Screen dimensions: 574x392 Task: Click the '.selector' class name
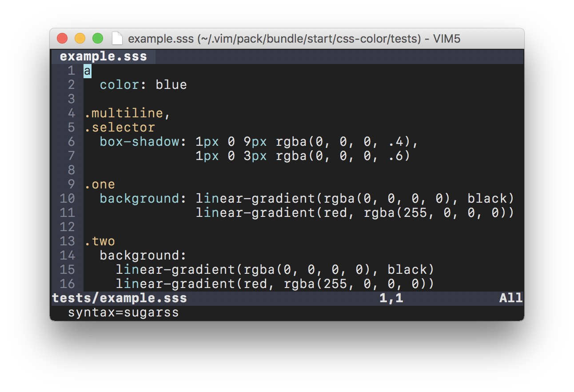tap(120, 128)
